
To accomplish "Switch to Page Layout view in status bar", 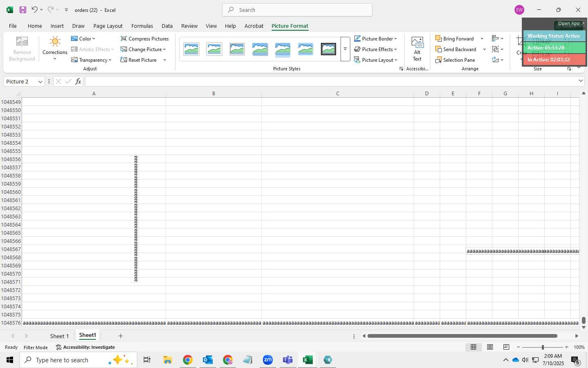I will point(490,347).
